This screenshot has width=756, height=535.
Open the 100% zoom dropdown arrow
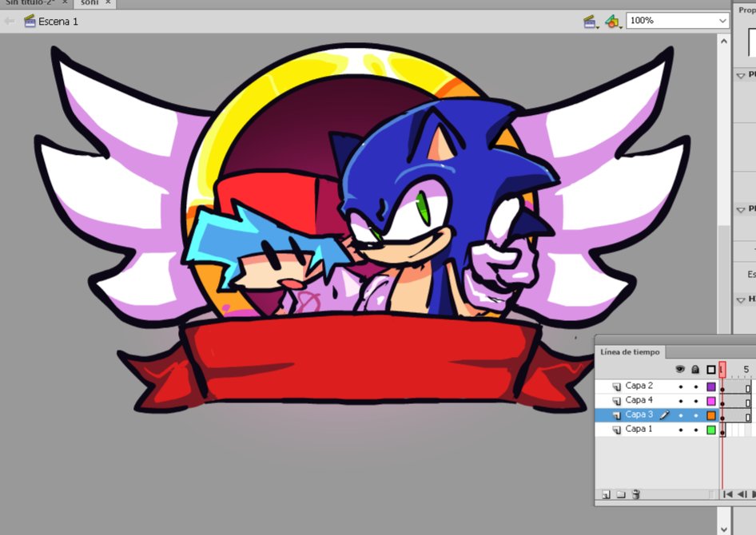722,21
